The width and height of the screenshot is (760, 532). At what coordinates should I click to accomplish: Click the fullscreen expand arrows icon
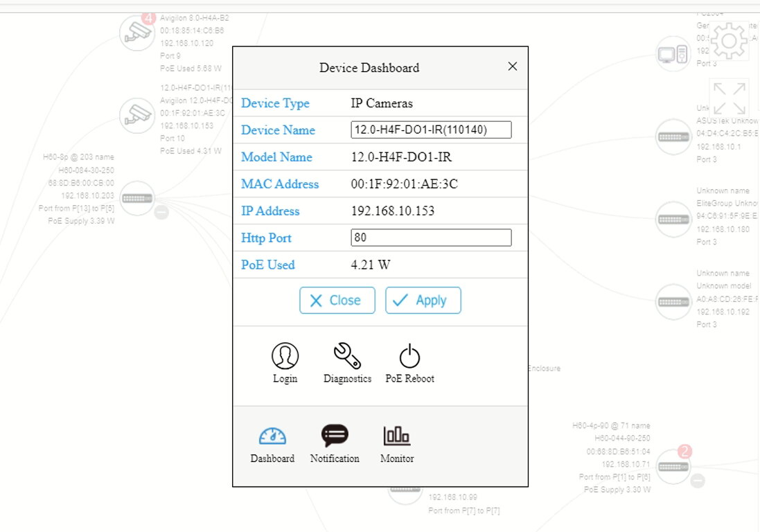[x=729, y=98]
